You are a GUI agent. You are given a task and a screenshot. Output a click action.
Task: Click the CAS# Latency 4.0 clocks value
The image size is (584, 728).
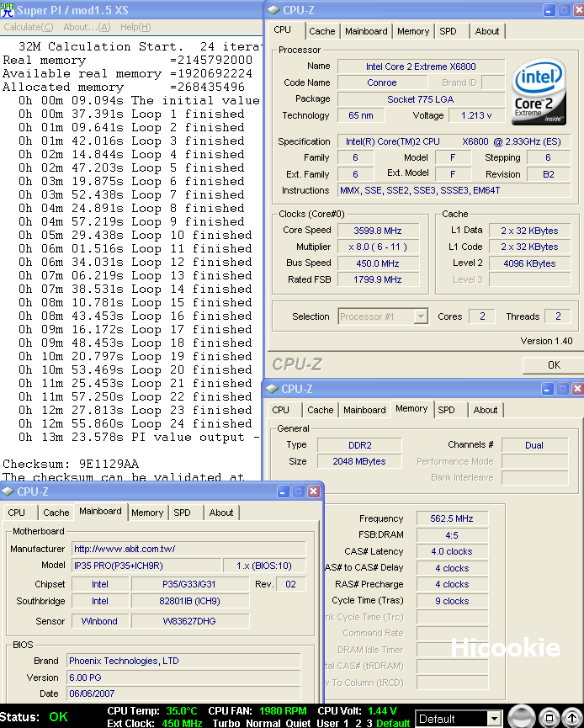(x=452, y=551)
